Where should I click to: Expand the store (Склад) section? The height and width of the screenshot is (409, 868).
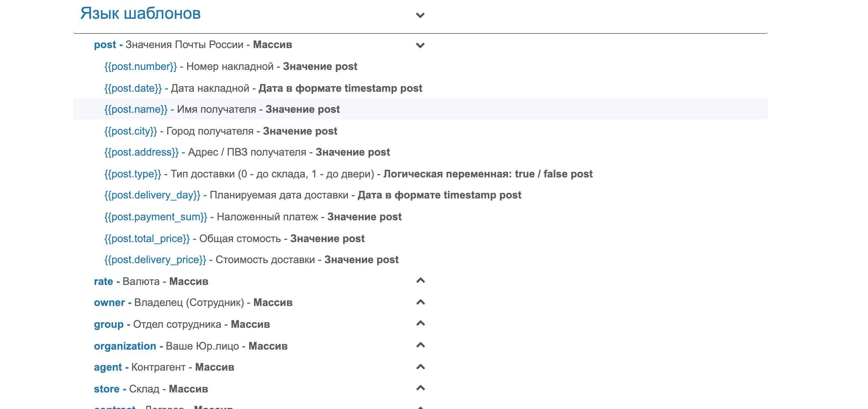(x=420, y=388)
